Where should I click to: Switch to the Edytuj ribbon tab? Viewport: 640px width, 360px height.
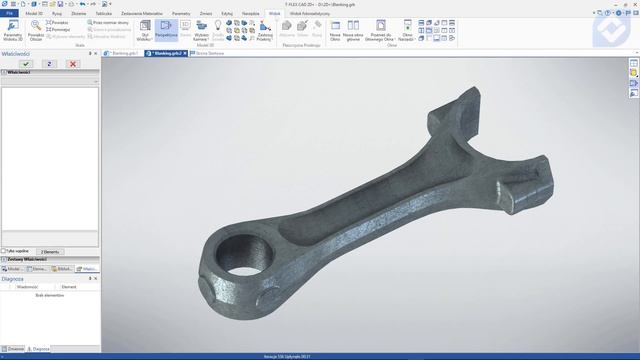pos(227,13)
